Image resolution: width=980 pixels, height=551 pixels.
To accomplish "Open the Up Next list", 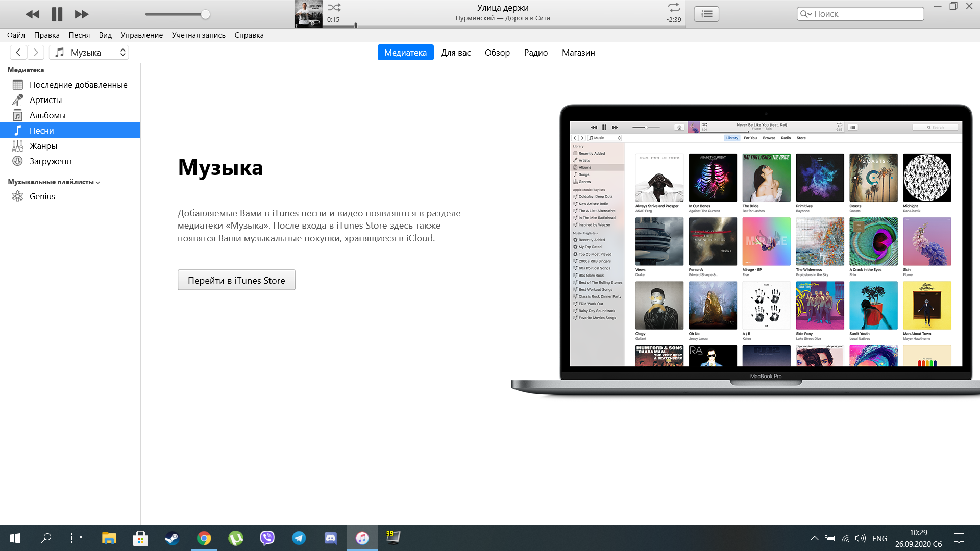I will tap(707, 14).
